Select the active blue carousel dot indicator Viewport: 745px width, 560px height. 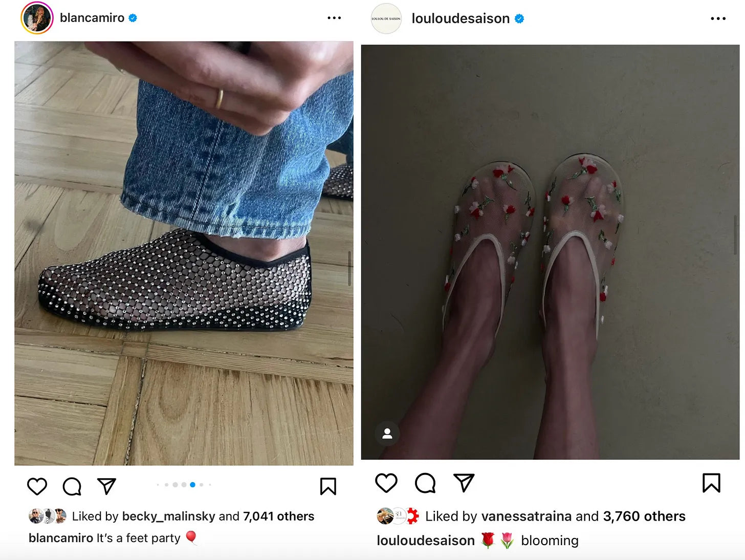192,484
